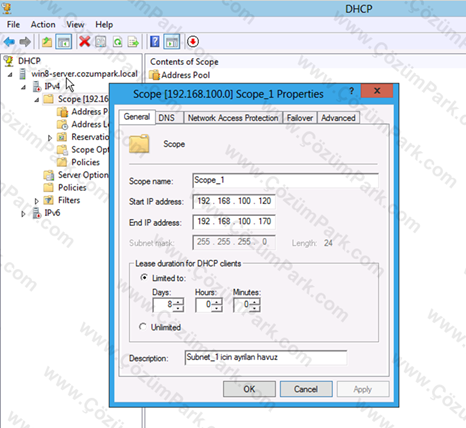This screenshot has width=466, height=428.
Task: Collapse the win8-server.cozumpark.local node
Action: 10,74
